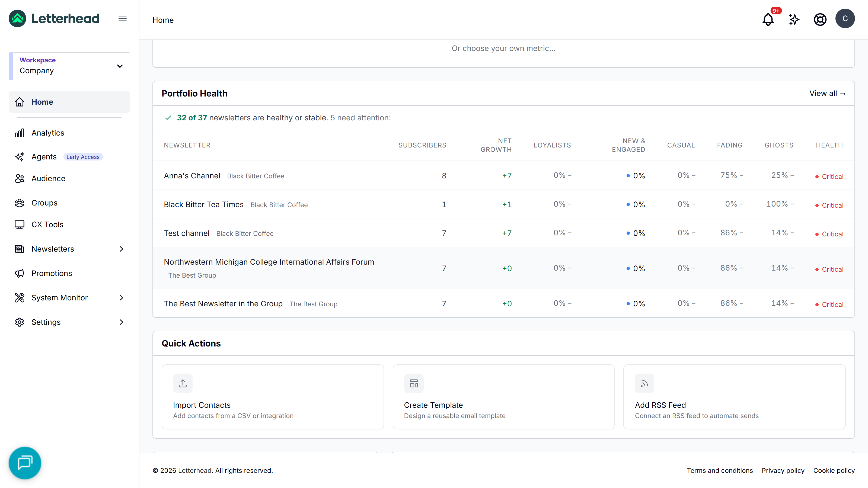Click the System Monitor tools icon
Screen dimensions: 868x488
pyautogui.click(x=20, y=298)
